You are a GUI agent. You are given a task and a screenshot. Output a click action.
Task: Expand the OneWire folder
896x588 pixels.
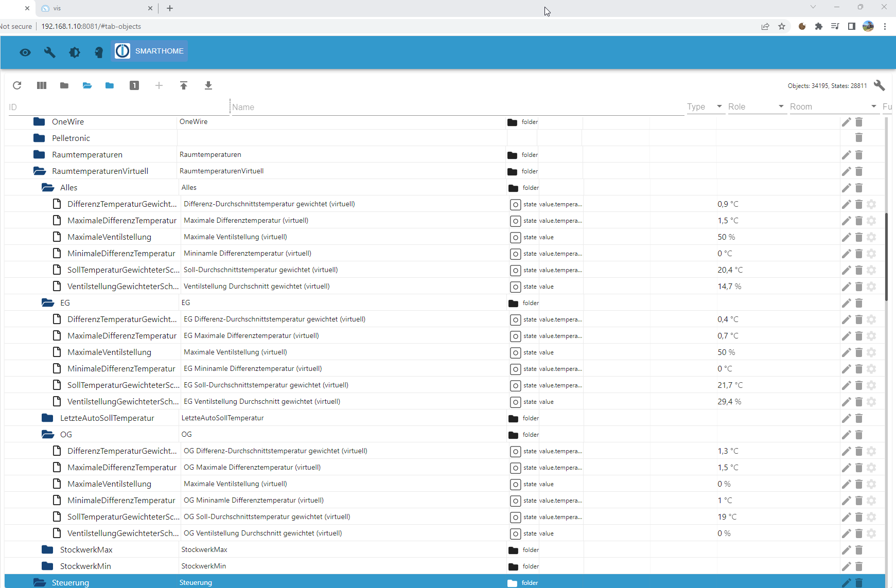40,121
